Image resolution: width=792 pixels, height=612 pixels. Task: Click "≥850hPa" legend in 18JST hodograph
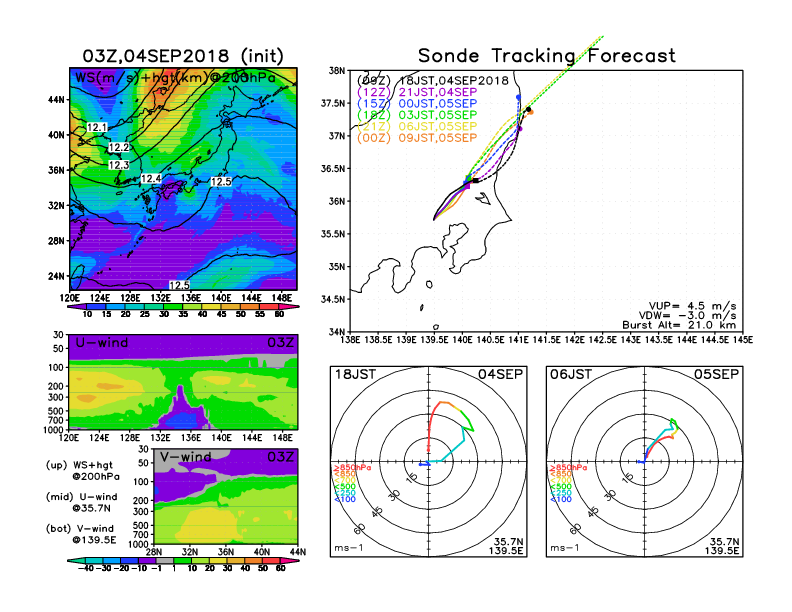click(x=352, y=468)
